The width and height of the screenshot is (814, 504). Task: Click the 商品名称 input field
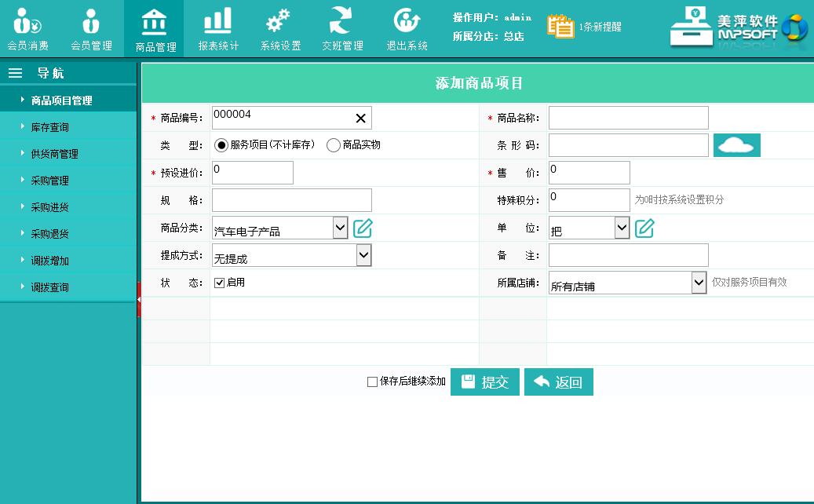pyautogui.click(x=628, y=118)
